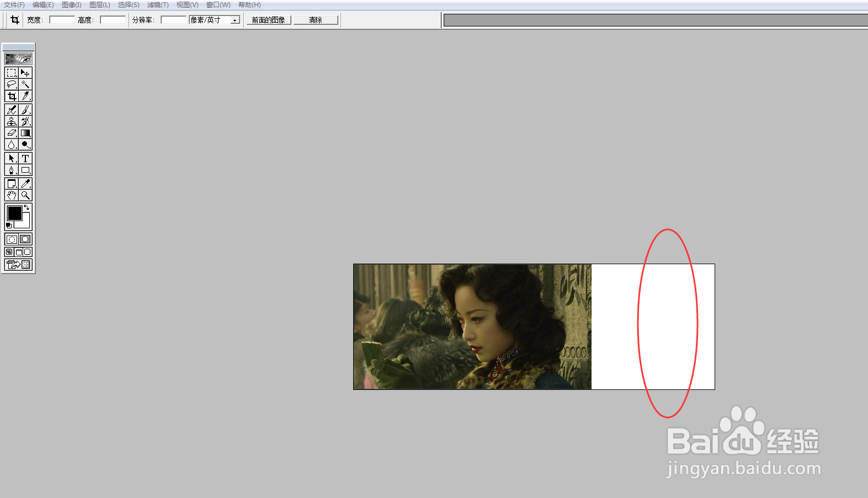
Task: Open 图像(I) menu
Action: pos(72,5)
